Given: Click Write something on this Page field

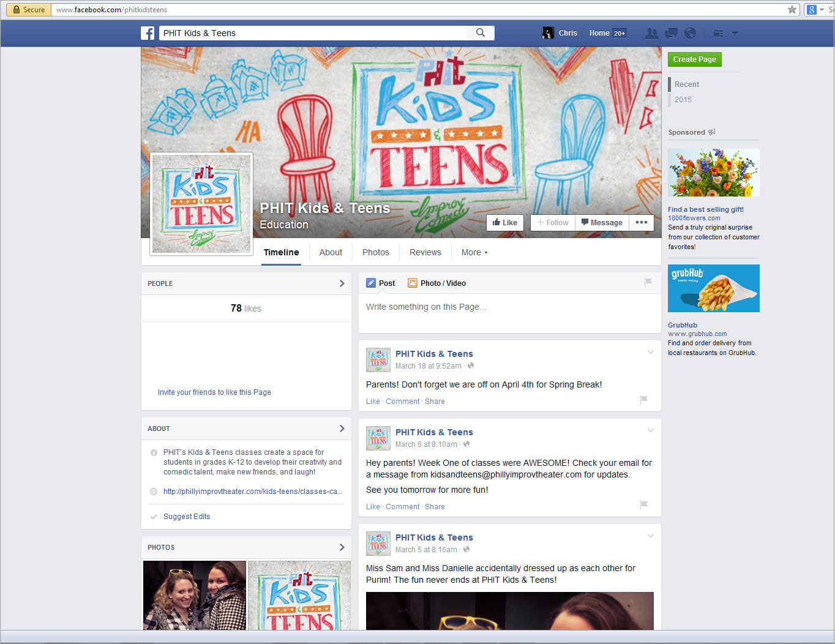Looking at the screenshot, I should [509, 313].
